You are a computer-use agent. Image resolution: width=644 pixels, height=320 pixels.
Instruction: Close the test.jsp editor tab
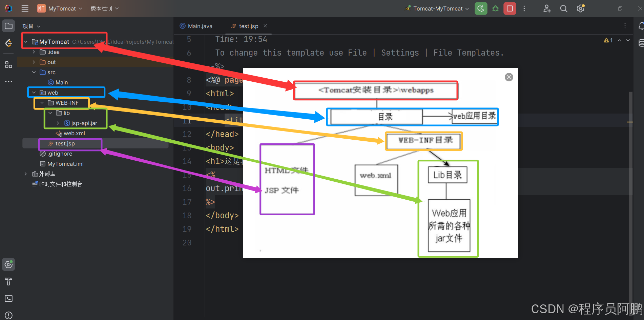point(265,26)
